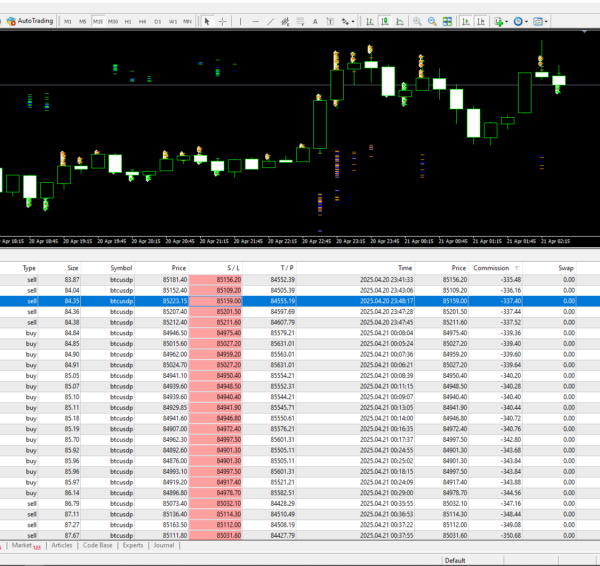Select the D1 timeframe button
The height and width of the screenshot is (566, 600).
[x=158, y=20]
